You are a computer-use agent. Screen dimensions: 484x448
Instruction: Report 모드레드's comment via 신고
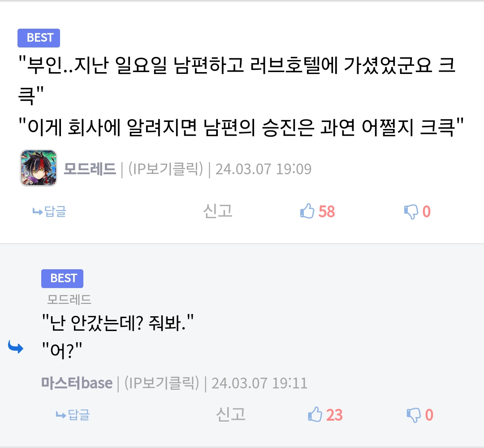click(x=218, y=211)
